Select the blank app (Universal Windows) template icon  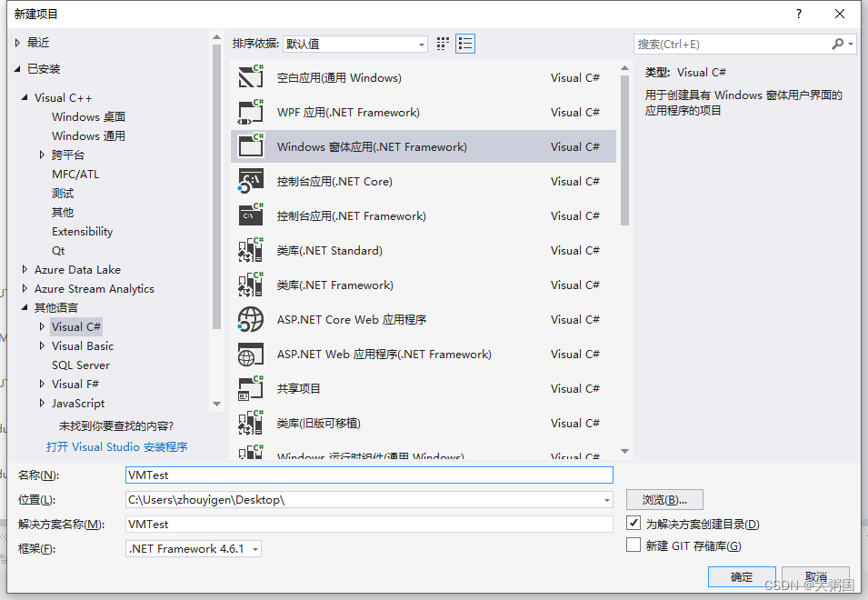coord(251,76)
